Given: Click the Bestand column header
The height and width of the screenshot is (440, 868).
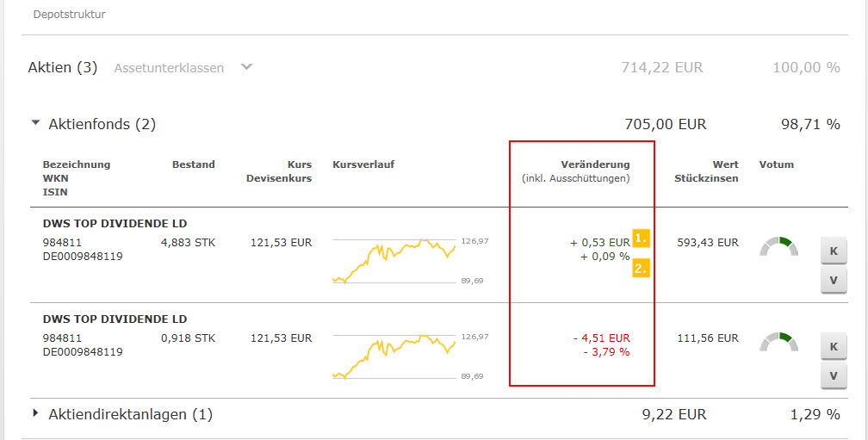Looking at the screenshot, I should pyautogui.click(x=193, y=164).
